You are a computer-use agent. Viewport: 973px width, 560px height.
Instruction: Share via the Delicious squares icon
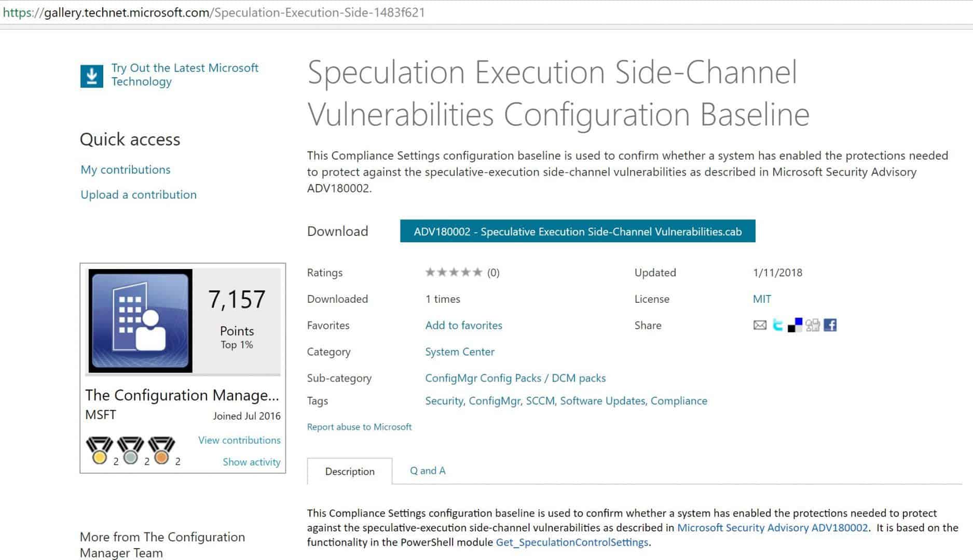795,325
